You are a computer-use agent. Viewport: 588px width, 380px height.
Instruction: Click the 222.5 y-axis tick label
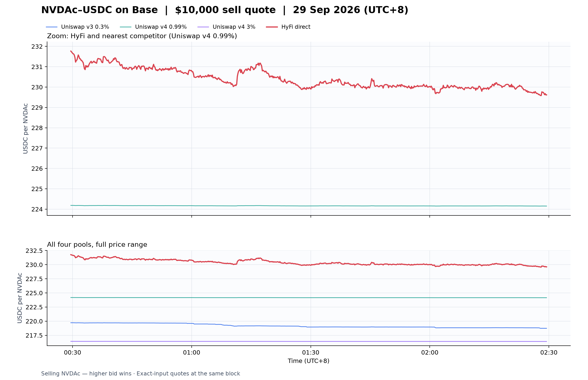tap(34, 307)
